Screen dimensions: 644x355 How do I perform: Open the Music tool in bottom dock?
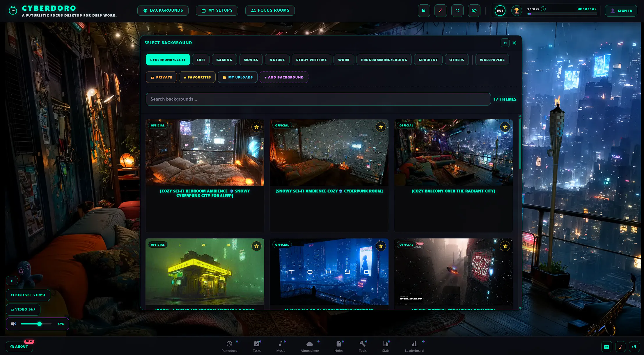(x=281, y=346)
